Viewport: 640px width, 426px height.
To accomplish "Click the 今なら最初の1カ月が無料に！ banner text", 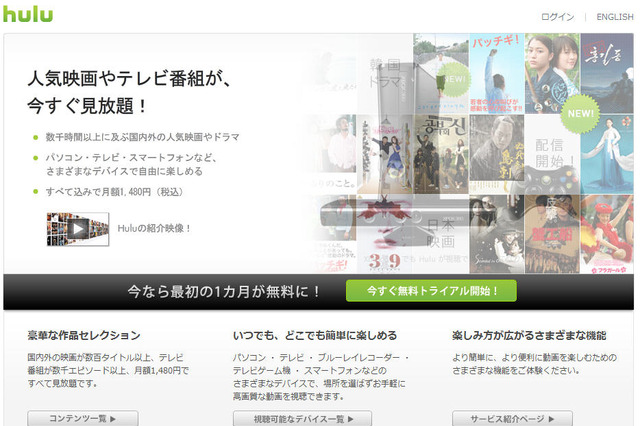I will [x=224, y=291].
